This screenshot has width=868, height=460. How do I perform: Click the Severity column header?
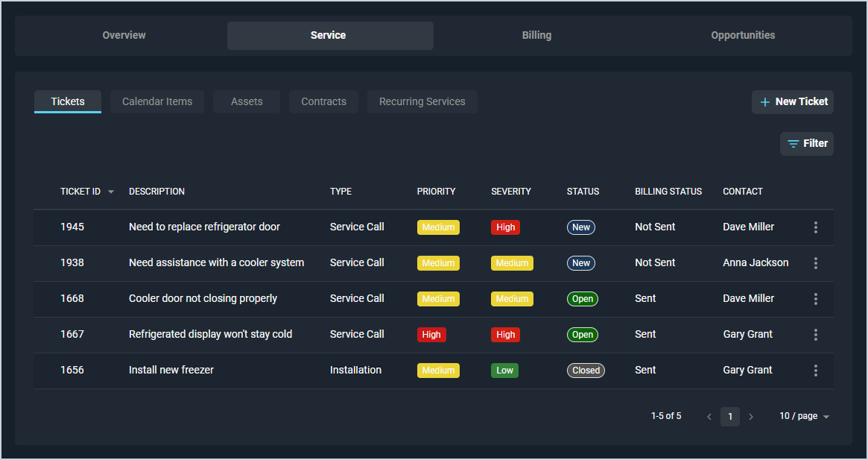pos(511,192)
